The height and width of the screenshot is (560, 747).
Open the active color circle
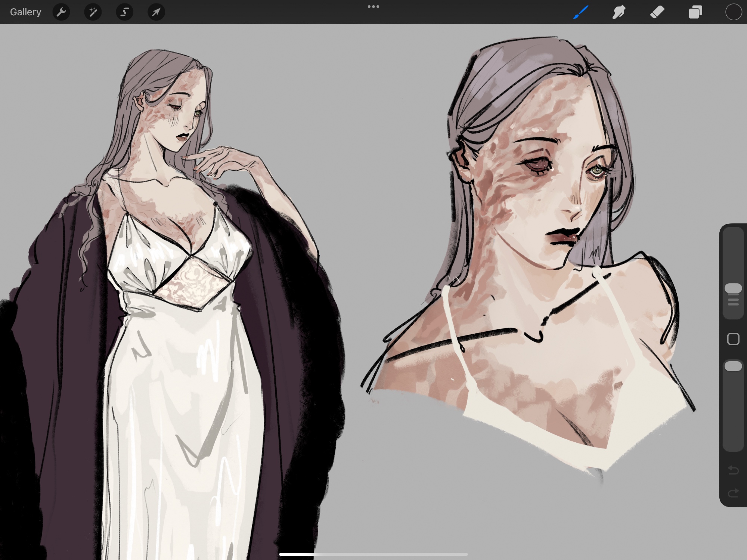click(733, 12)
